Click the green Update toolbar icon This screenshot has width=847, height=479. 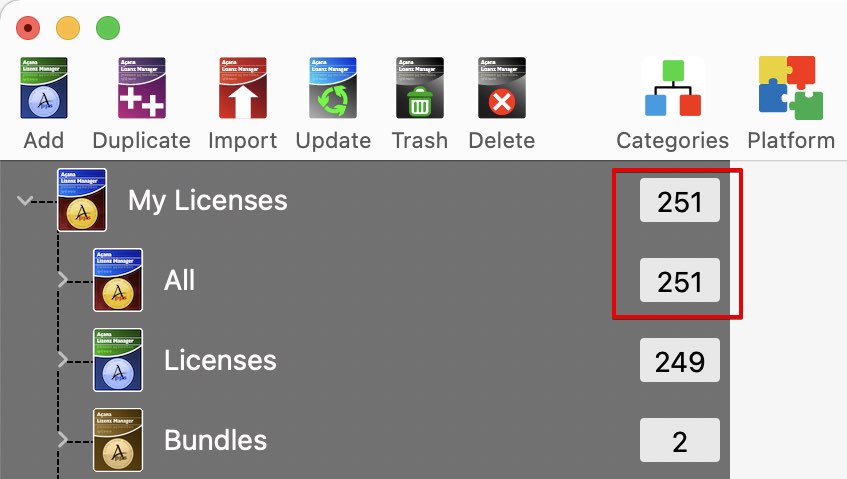pos(333,89)
